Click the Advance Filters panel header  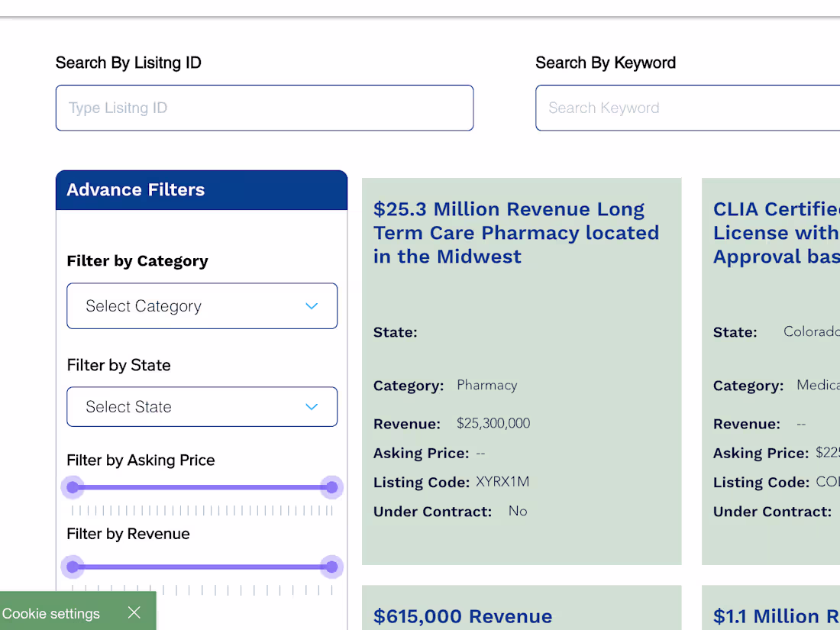tap(136, 189)
